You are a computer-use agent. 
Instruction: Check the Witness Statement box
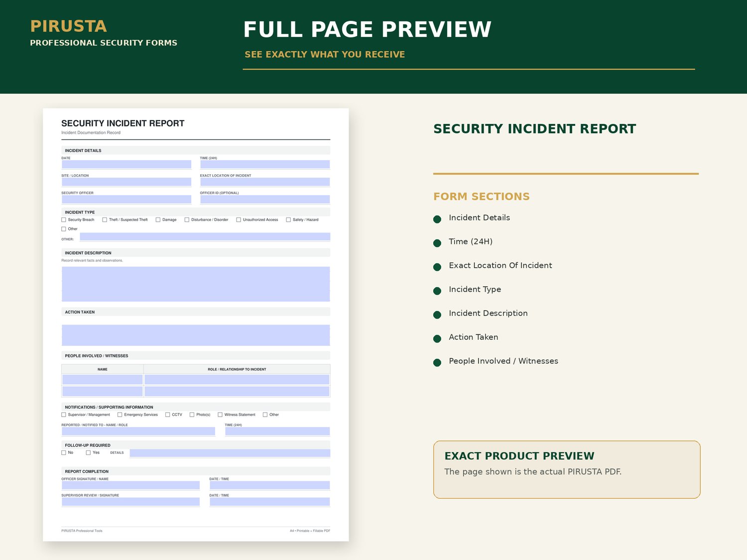[220, 415]
